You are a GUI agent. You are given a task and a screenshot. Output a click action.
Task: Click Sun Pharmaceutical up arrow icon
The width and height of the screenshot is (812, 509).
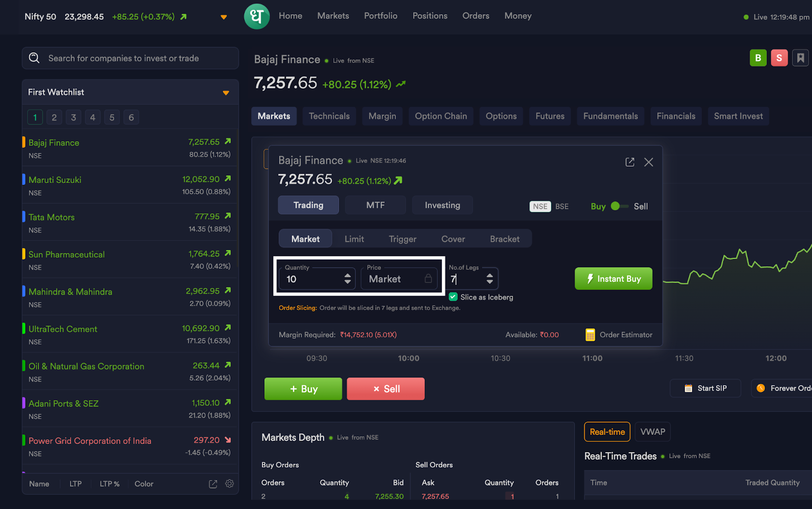pos(228,253)
